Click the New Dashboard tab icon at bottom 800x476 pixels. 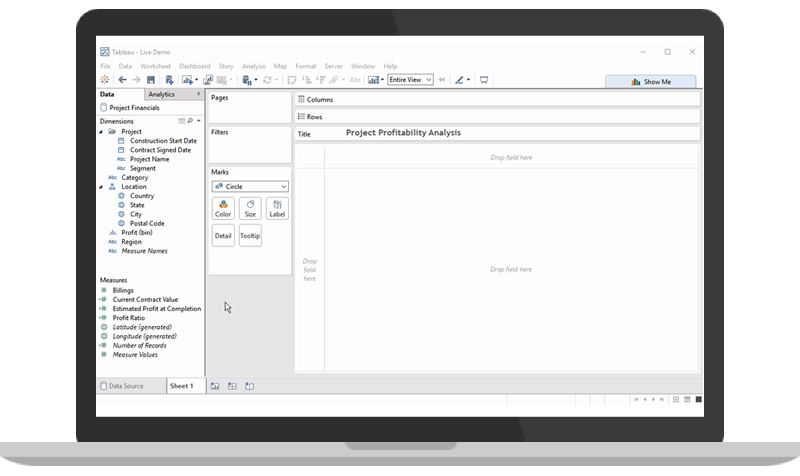click(x=232, y=386)
